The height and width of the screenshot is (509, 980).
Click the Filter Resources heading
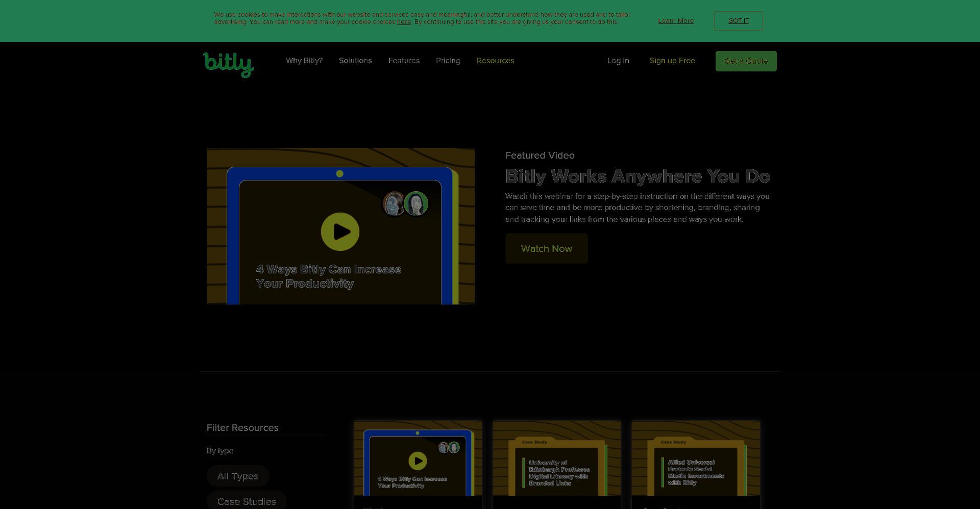[242, 428]
